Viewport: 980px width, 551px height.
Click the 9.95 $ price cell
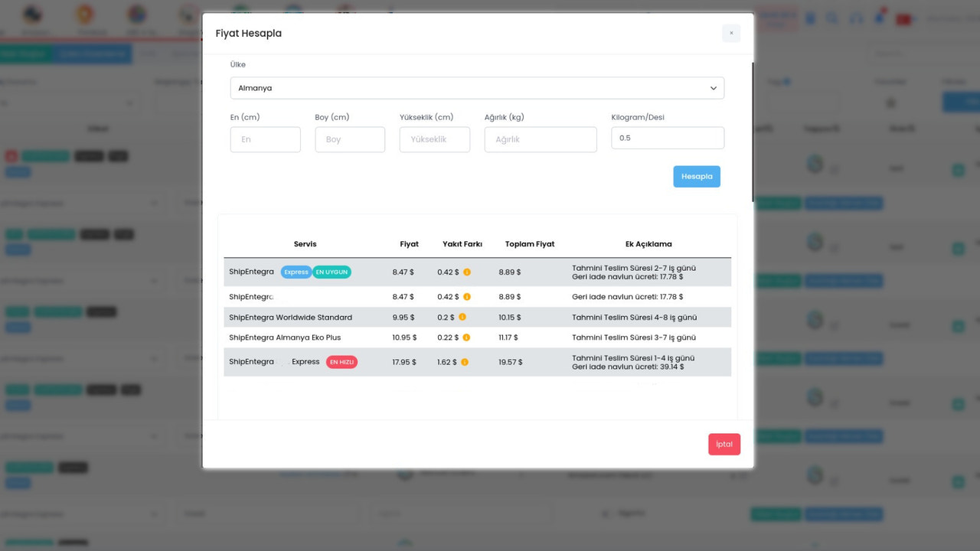[x=403, y=318]
